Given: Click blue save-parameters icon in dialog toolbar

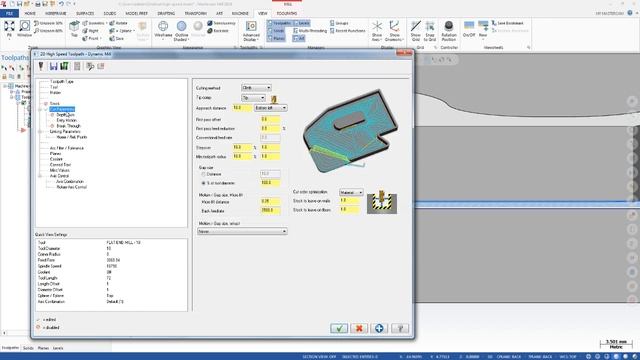Looking at the screenshot, I should pos(53,66).
